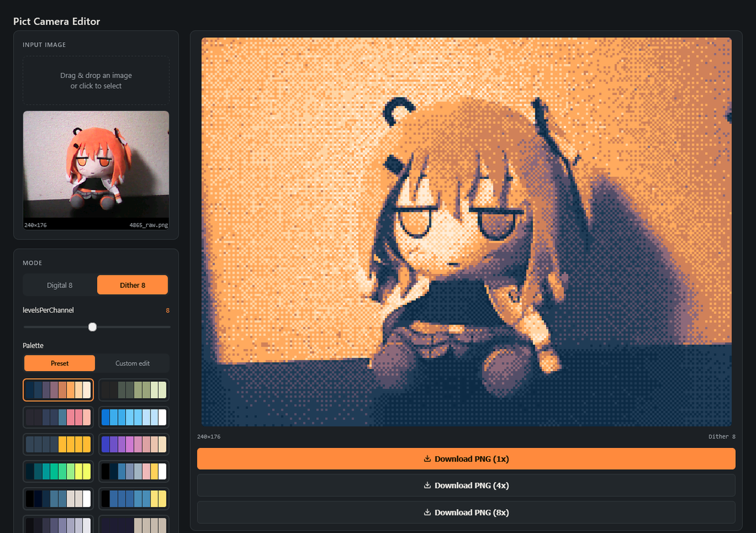
Task: Download PNG at 1x size
Action: pyautogui.click(x=466, y=459)
